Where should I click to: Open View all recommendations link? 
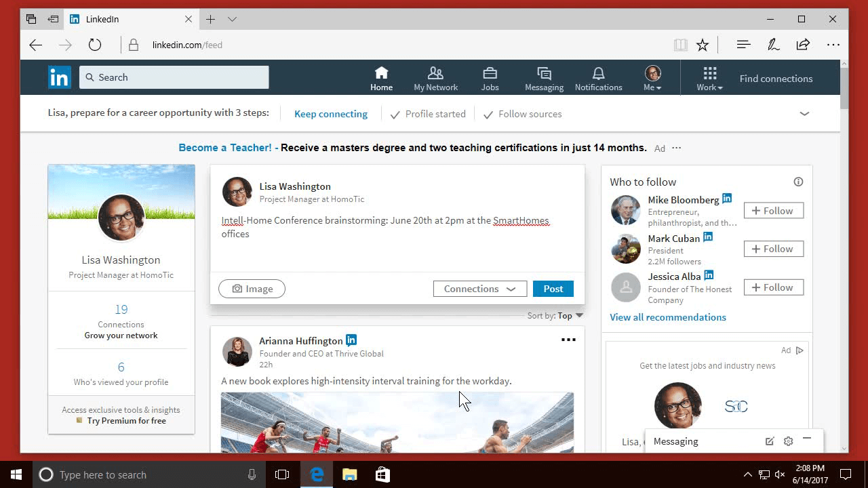(668, 317)
